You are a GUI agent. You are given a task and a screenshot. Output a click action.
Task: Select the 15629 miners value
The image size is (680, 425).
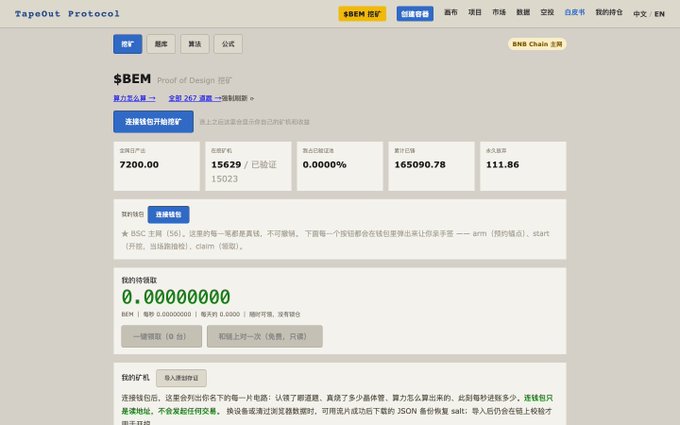[226, 165]
